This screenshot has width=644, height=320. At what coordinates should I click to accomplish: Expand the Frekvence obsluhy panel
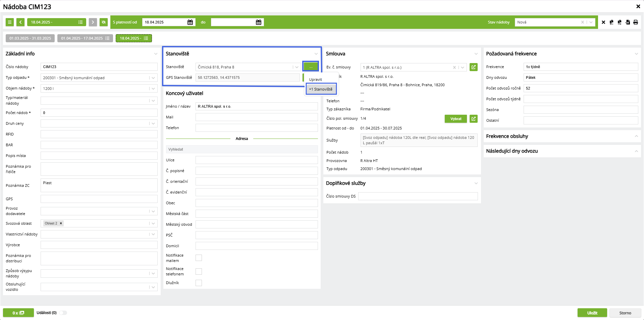(636, 136)
